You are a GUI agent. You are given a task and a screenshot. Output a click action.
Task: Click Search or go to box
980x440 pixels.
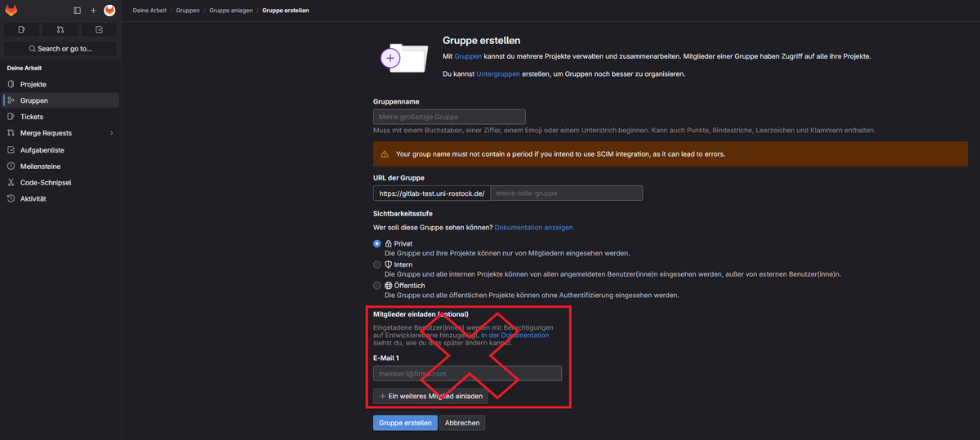click(60, 49)
